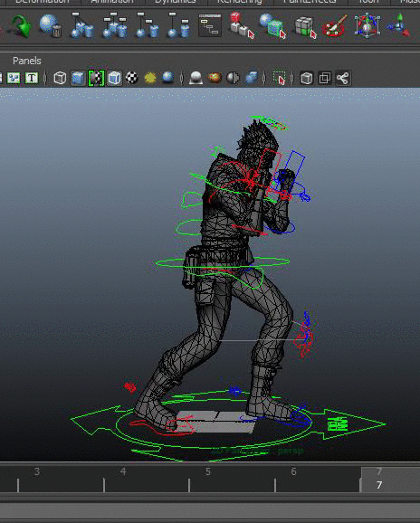420x523 pixels.
Task: Jump to frame 6 on the time slider
Action: [293, 471]
